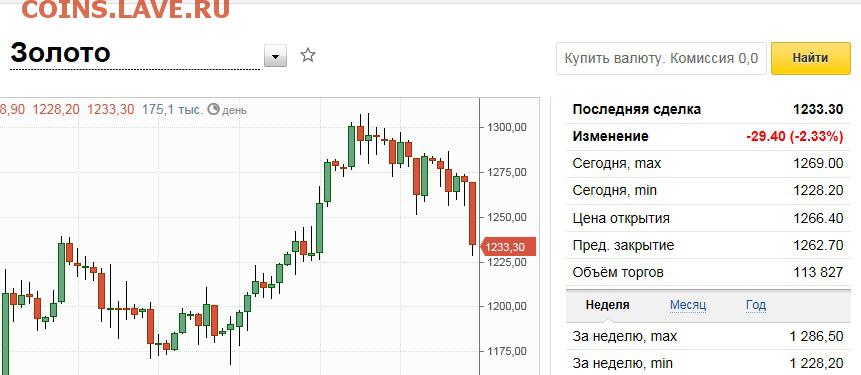
Task: Click the Найти button
Action: pos(810,58)
